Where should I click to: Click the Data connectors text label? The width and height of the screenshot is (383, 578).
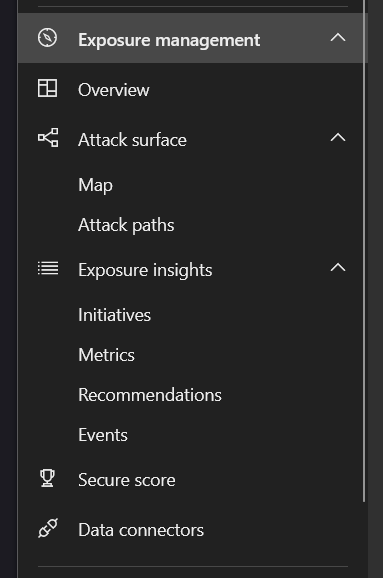click(x=141, y=530)
